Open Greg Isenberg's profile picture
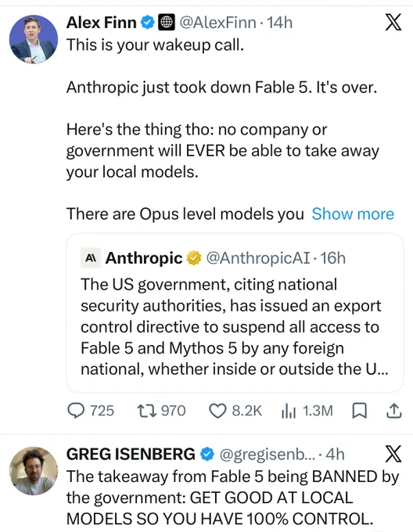This screenshot has width=413, height=532. coord(33,471)
